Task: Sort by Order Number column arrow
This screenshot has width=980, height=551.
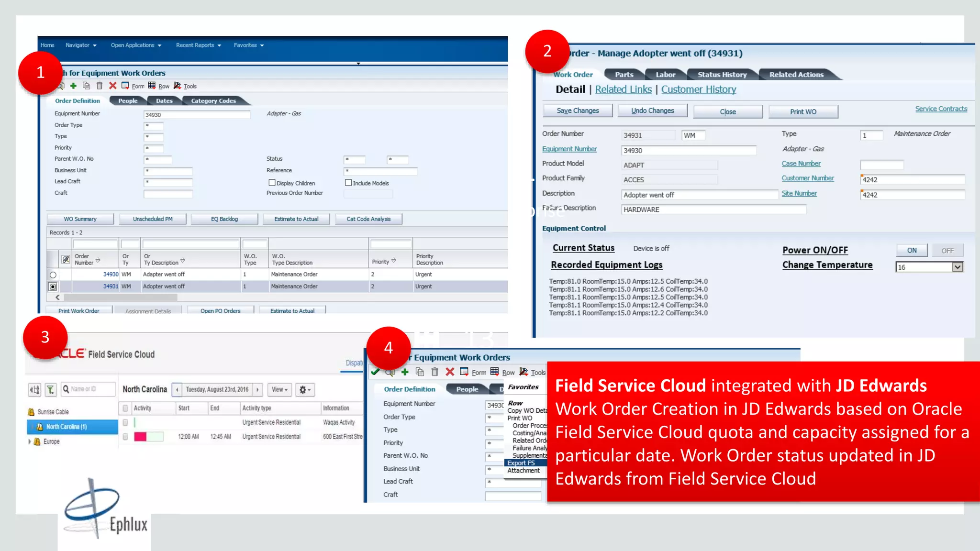Action: coord(98,260)
